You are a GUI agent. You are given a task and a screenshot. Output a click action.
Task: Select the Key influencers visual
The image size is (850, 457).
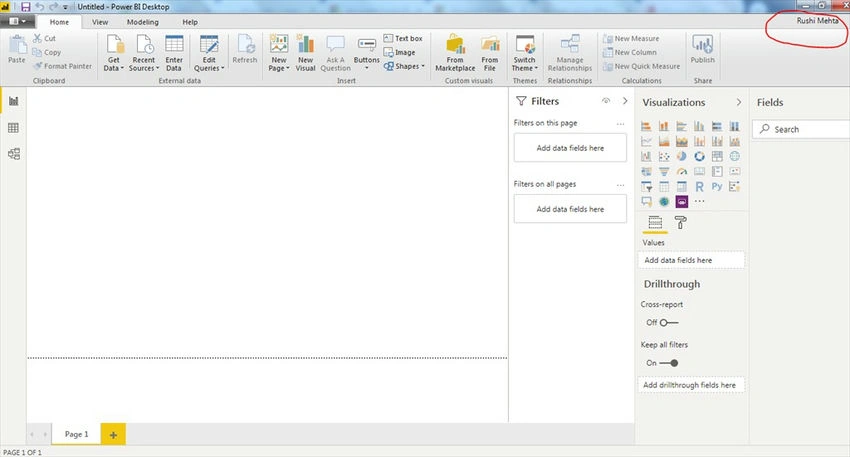735,187
